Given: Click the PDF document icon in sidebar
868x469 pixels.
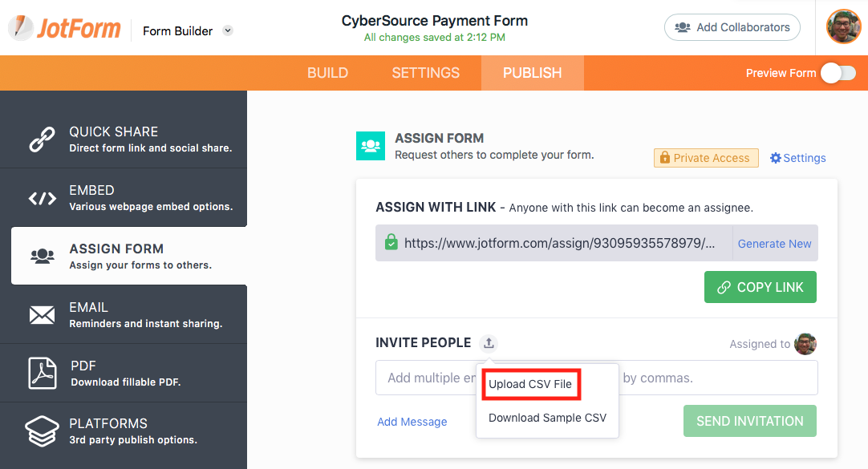Looking at the screenshot, I should pyautogui.click(x=42, y=373).
